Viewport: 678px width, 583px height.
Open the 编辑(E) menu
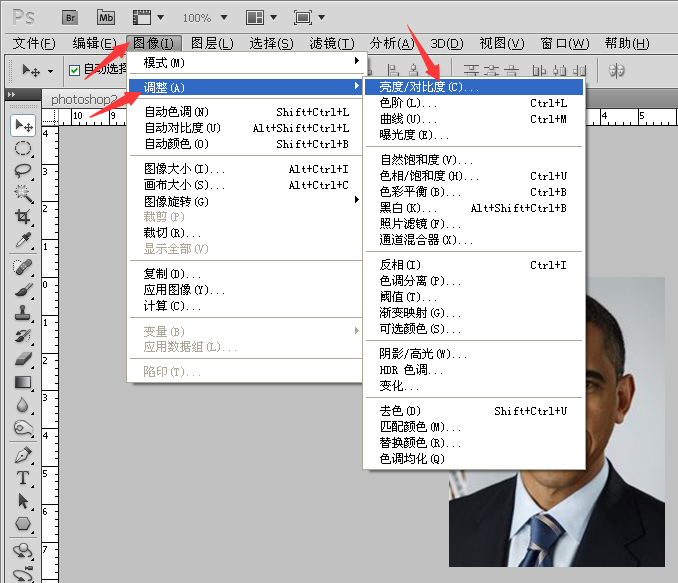[x=95, y=43]
